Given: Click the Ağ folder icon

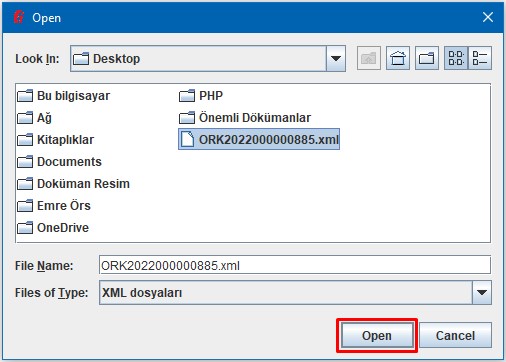Looking at the screenshot, I should pos(25,118).
